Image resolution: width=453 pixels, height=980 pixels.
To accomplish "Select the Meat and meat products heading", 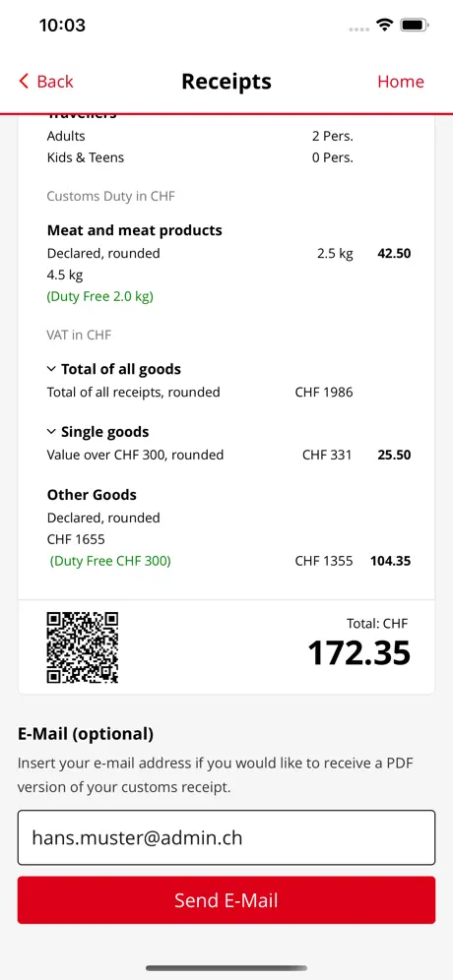I will 135,230.
